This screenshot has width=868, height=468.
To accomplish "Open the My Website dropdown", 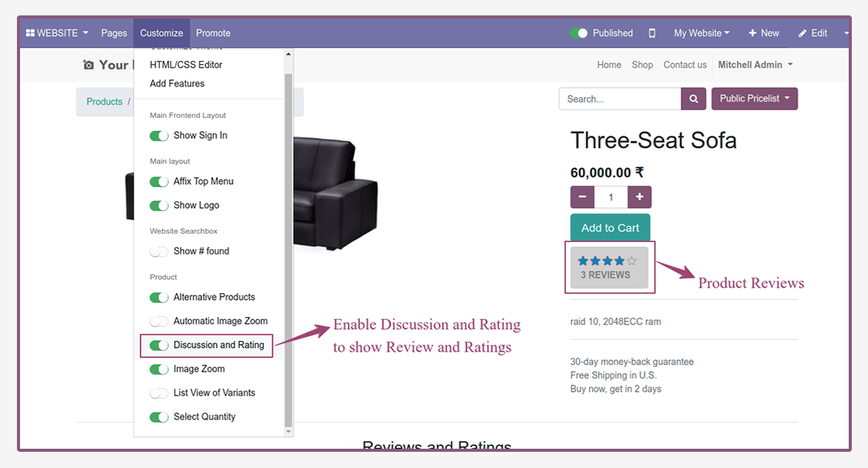I will [701, 33].
